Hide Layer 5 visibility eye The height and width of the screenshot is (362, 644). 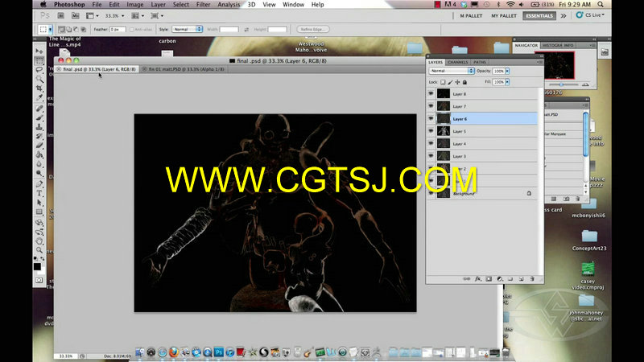[x=431, y=131]
